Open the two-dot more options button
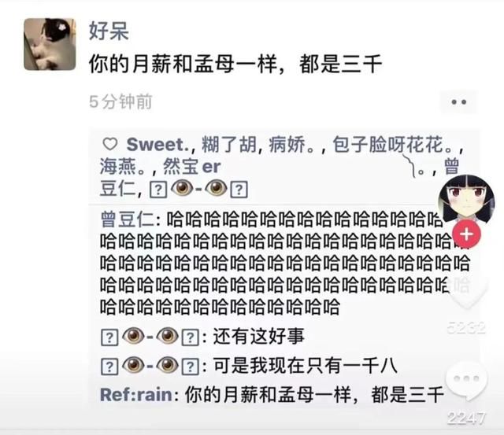Viewport: 504px width, 435px height. click(x=458, y=102)
